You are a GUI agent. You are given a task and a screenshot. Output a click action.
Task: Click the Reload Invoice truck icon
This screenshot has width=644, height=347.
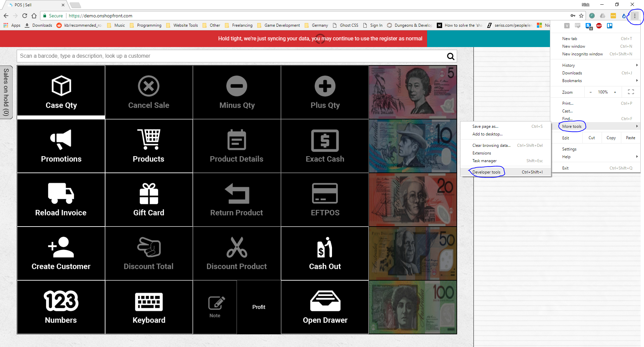pyautogui.click(x=61, y=193)
